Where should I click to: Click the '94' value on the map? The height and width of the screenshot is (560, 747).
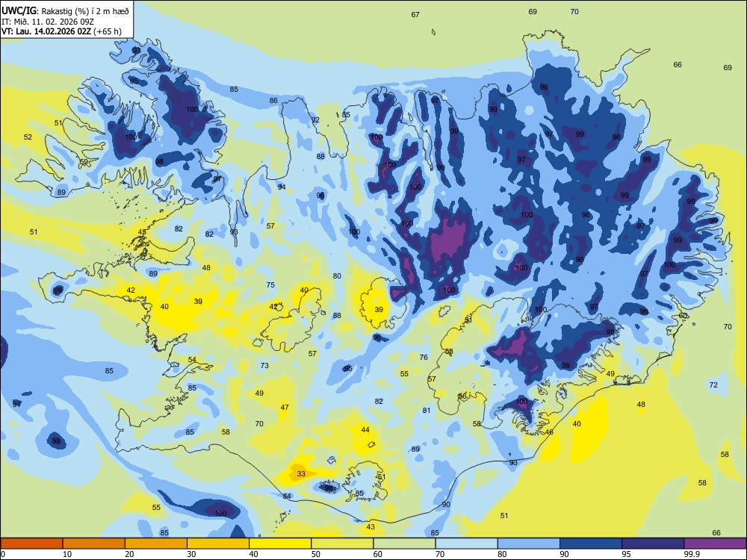pyautogui.click(x=282, y=187)
